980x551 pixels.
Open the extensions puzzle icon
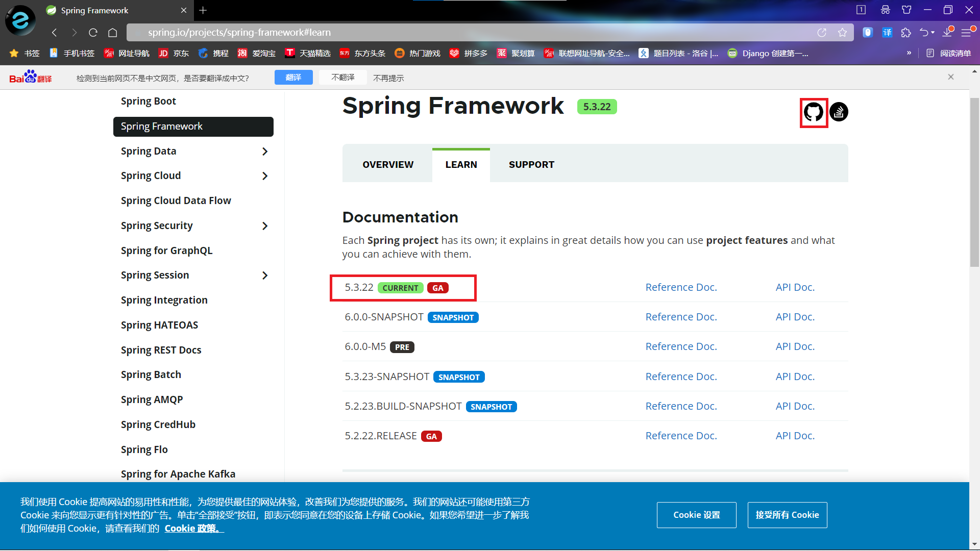tap(906, 33)
